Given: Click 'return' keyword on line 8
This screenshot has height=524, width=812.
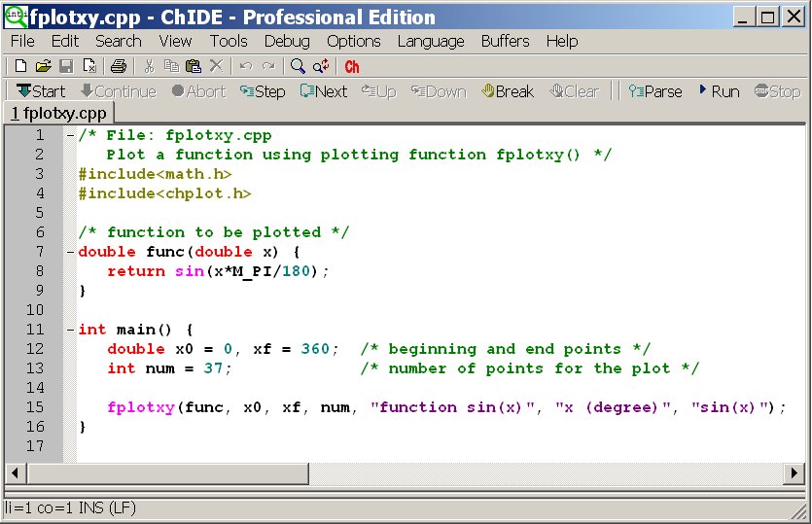Looking at the screenshot, I should tap(136, 271).
